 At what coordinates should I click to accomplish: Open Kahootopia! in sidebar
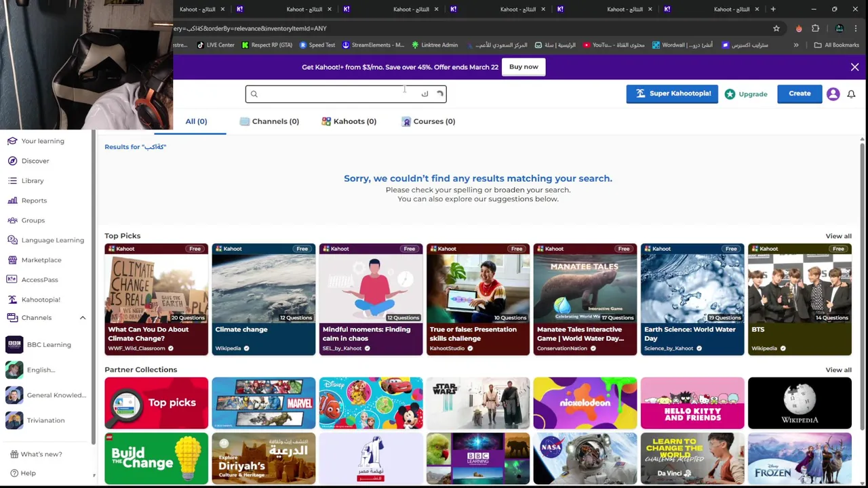[33, 300]
